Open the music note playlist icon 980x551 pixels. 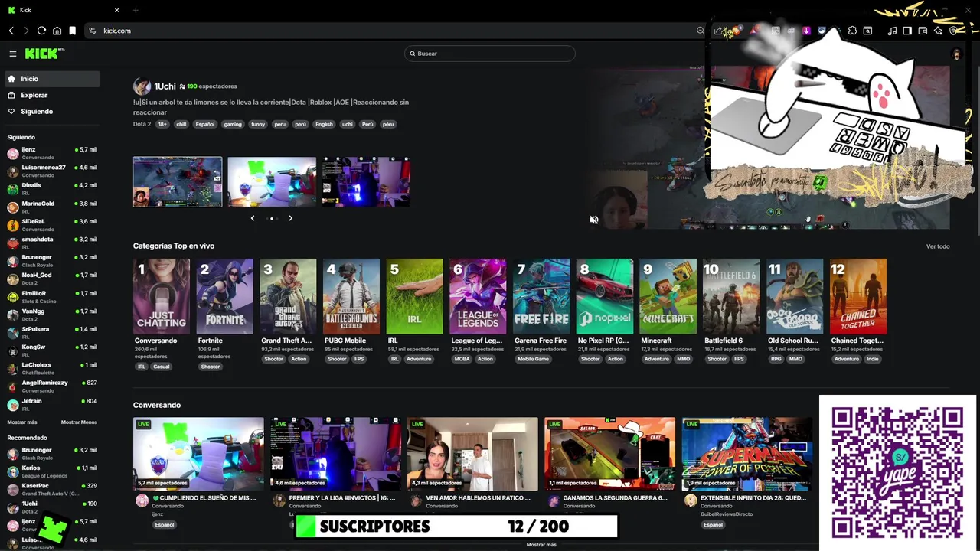(x=892, y=31)
